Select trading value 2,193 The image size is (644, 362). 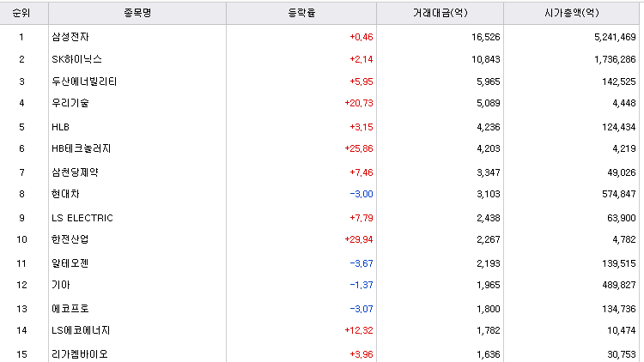(489, 263)
